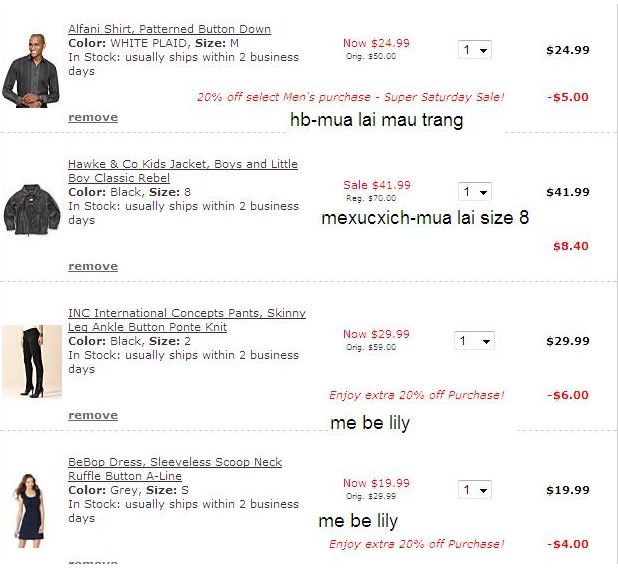The height and width of the screenshot is (572, 618).
Task: Click the extra 20% off promo under BeBop Dress
Action: pos(417,544)
